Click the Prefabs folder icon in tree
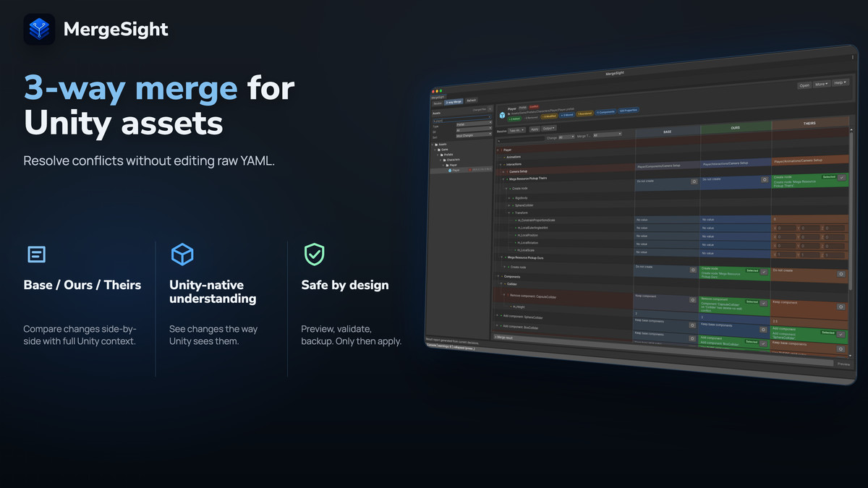868x488 pixels. [441, 155]
